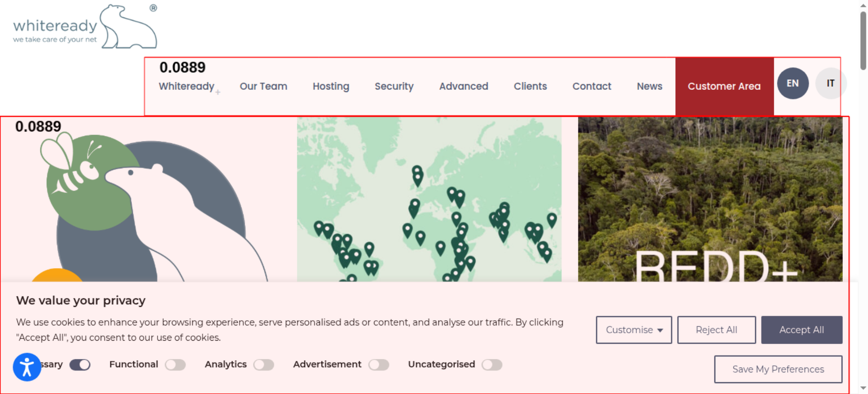
Task: Open the world map with pins image
Action: point(429,200)
